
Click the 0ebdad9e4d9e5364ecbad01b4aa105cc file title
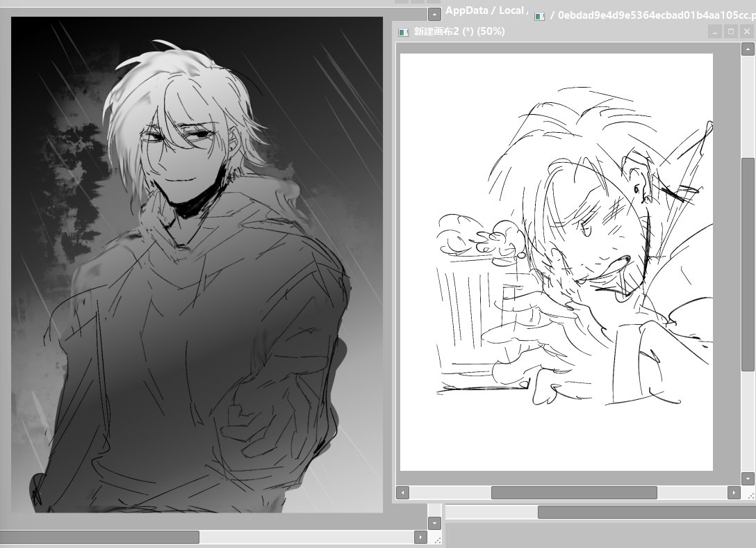[656, 15]
